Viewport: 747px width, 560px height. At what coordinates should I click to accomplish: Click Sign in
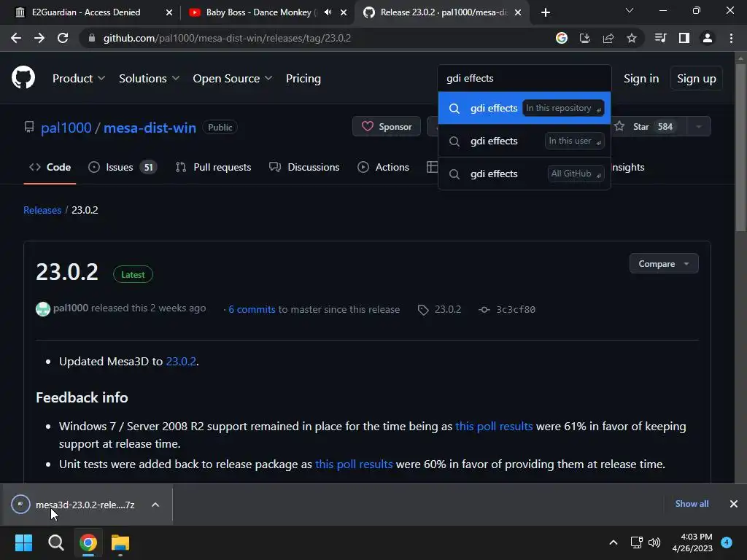tap(641, 79)
